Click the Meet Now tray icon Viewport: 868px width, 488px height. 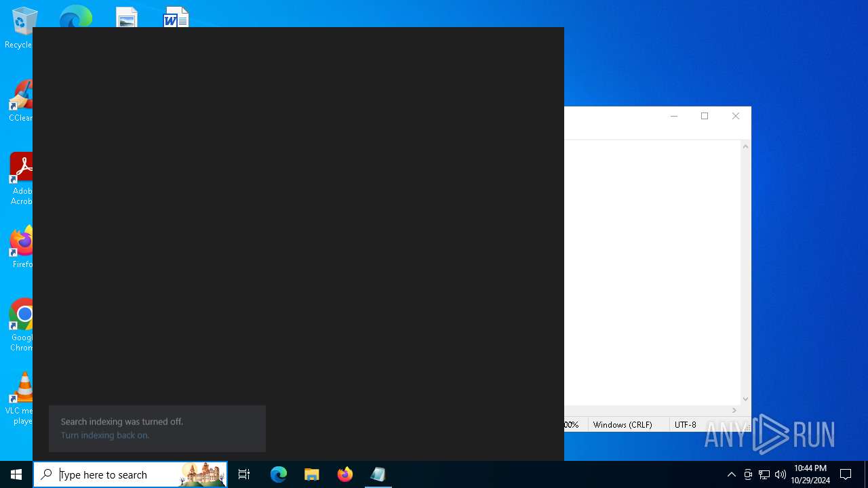point(748,474)
